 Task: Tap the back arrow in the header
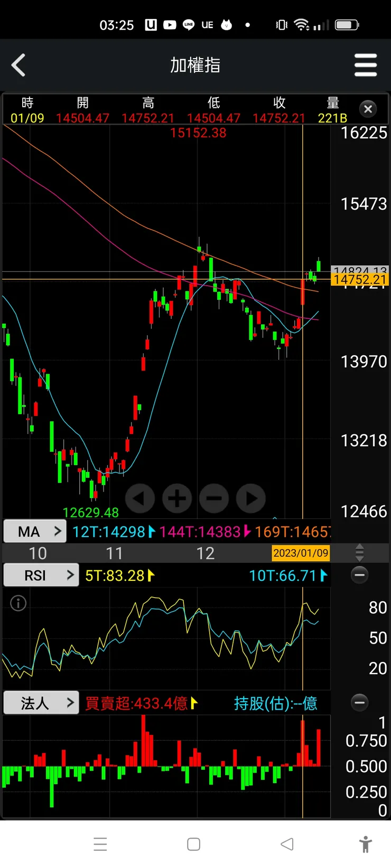(18, 65)
